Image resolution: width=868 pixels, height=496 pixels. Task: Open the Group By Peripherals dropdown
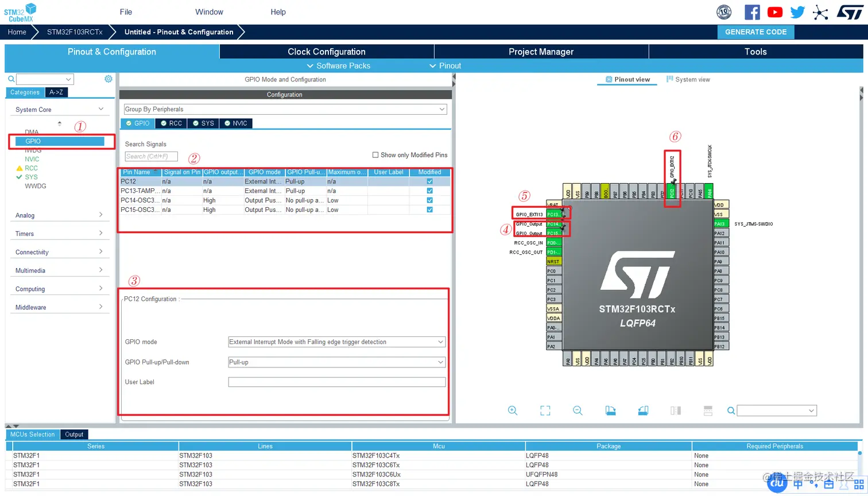pyautogui.click(x=285, y=109)
